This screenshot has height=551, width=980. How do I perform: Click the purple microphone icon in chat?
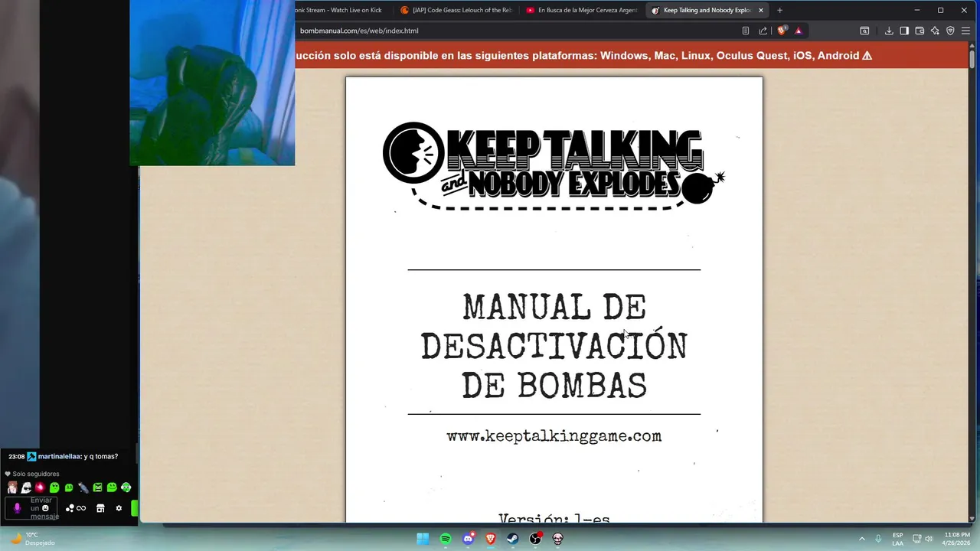click(x=17, y=508)
